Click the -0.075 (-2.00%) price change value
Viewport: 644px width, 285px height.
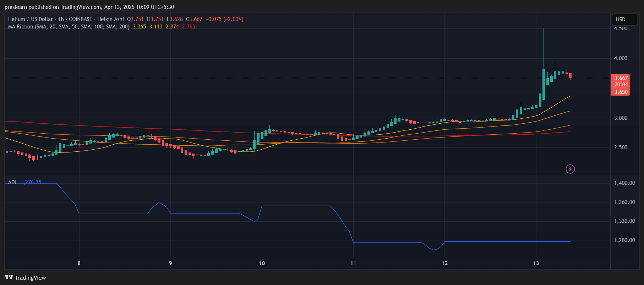click(224, 19)
